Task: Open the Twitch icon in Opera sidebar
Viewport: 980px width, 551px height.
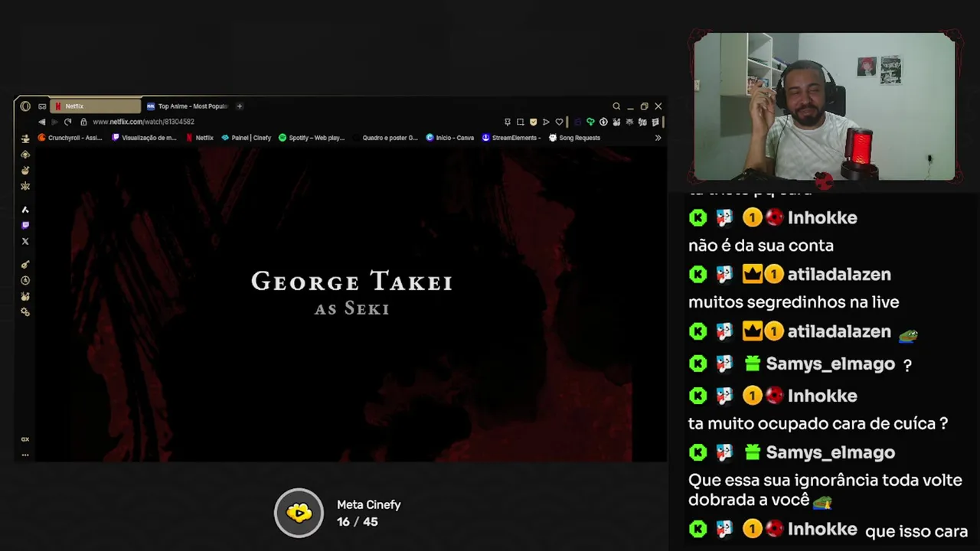Action: pos(25,225)
